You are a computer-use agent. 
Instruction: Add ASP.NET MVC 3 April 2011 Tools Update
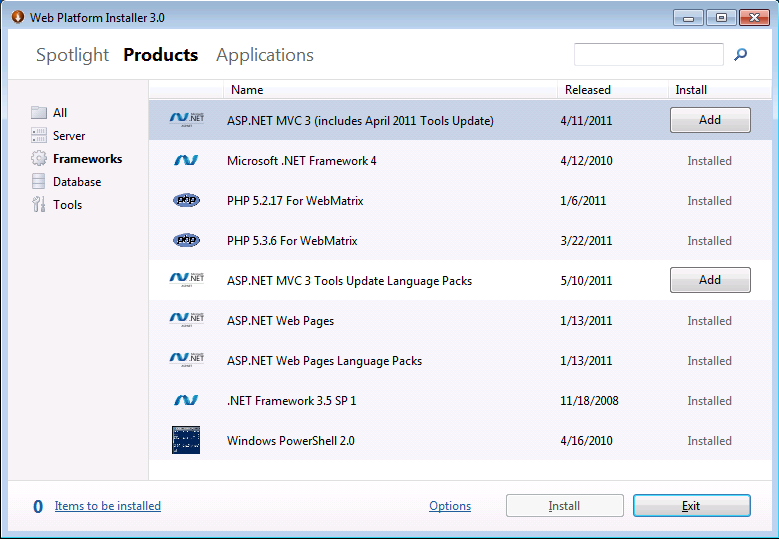tap(710, 120)
